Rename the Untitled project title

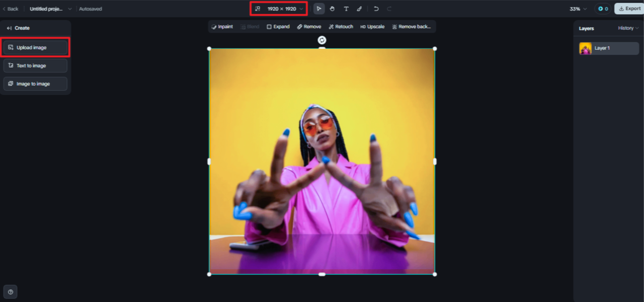pos(47,9)
